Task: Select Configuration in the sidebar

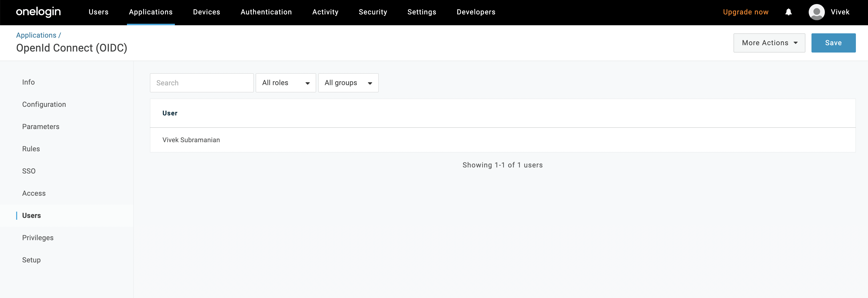Action: tap(44, 104)
